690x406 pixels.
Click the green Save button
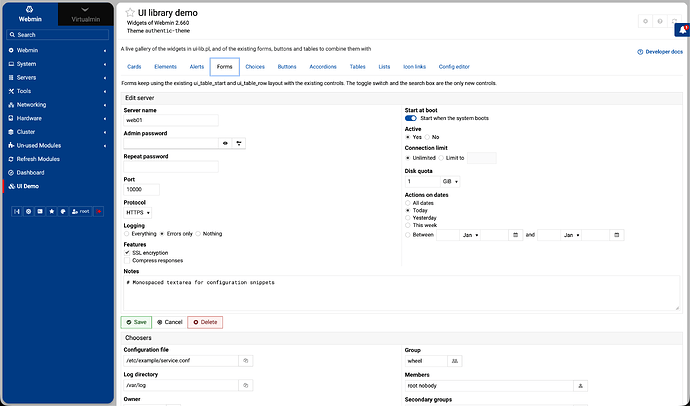click(x=136, y=322)
